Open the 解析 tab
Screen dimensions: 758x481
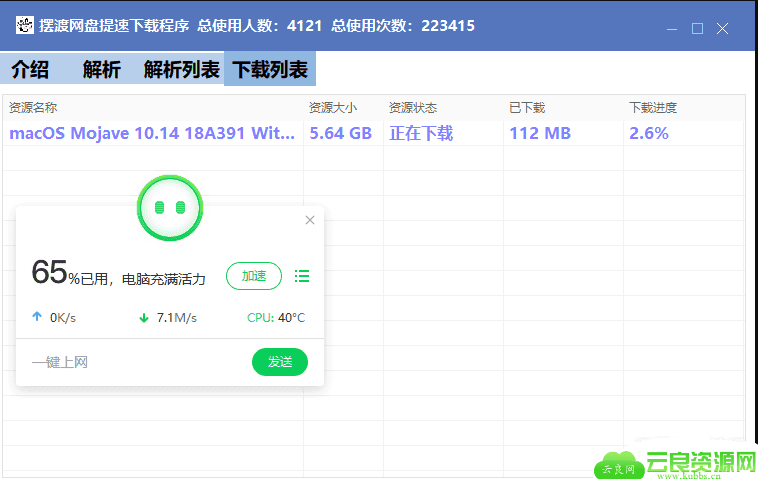coord(102,69)
